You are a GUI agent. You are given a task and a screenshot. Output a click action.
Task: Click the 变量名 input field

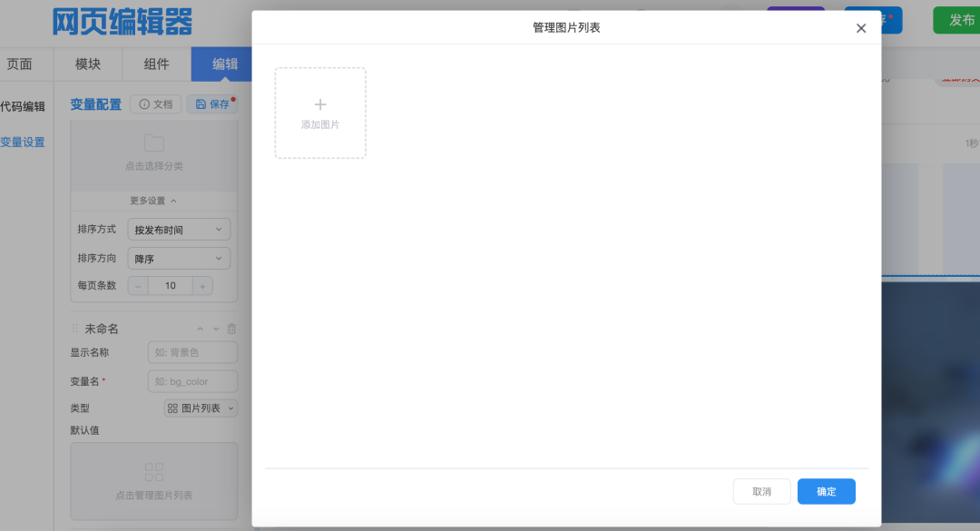192,381
